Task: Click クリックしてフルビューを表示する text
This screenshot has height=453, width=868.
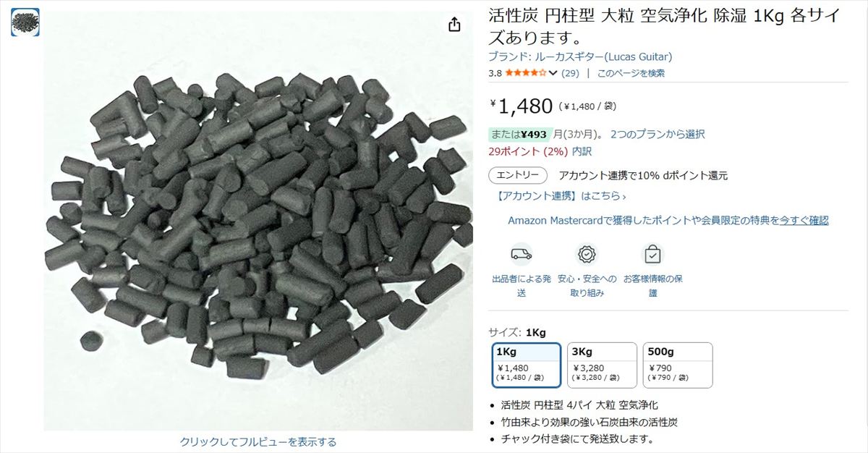Action: pyautogui.click(x=258, y=441)
